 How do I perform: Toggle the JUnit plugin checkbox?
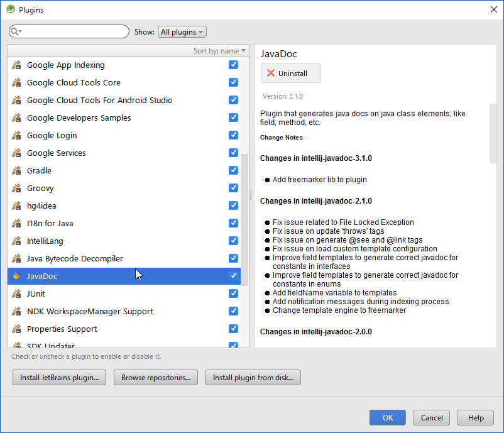(233, 293)
